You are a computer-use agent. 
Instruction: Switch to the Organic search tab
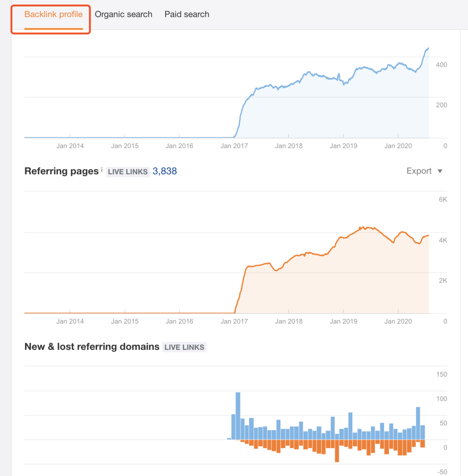(123, 14)
